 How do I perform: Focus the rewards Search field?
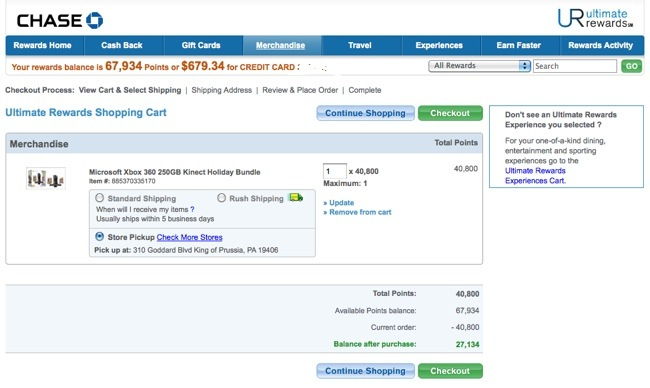coord(575,66)
